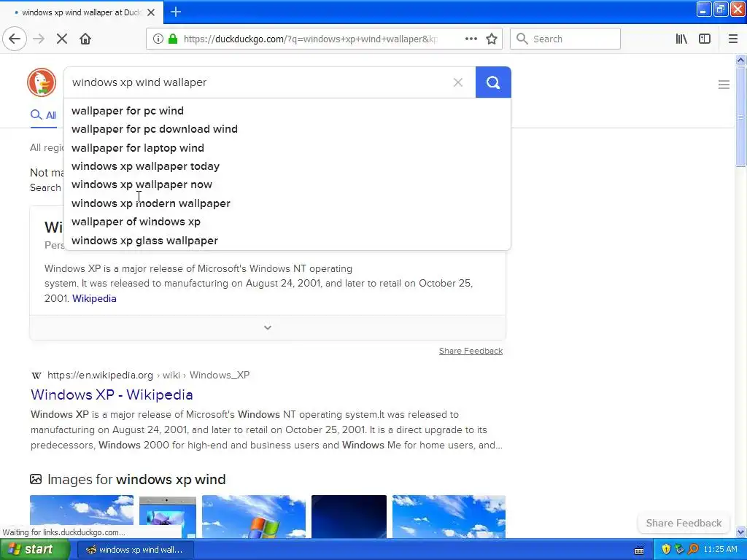Screen dimensions: 747x560
Task: Click the keyboard icon in taskbar
Action: pos(639,551)
